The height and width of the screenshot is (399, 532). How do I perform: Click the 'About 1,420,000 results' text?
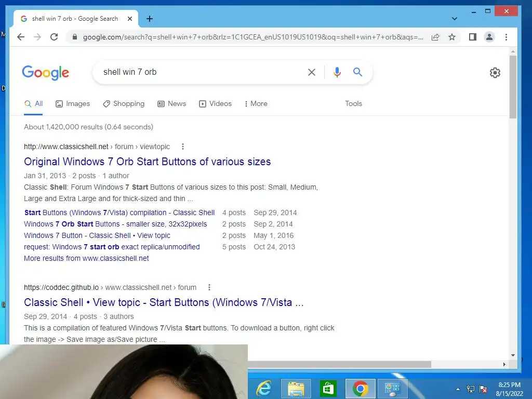pyautogui.click(x=88, y=127)
